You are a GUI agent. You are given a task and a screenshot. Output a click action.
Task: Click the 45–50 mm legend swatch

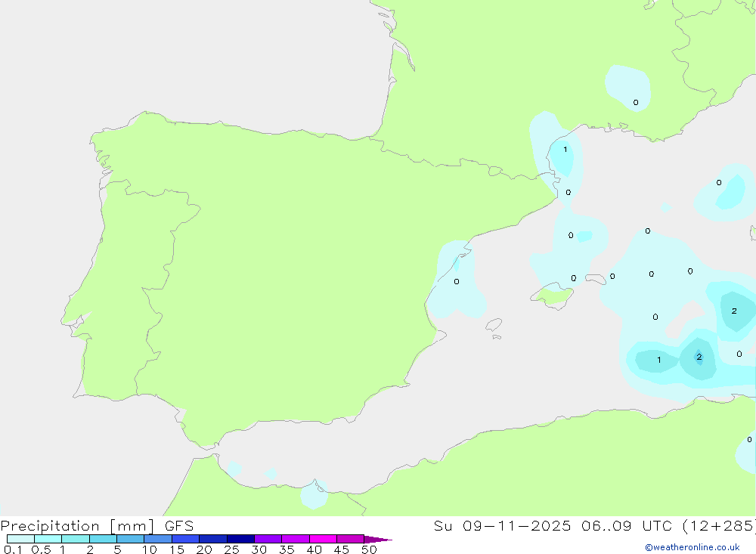tap(350, 539)
